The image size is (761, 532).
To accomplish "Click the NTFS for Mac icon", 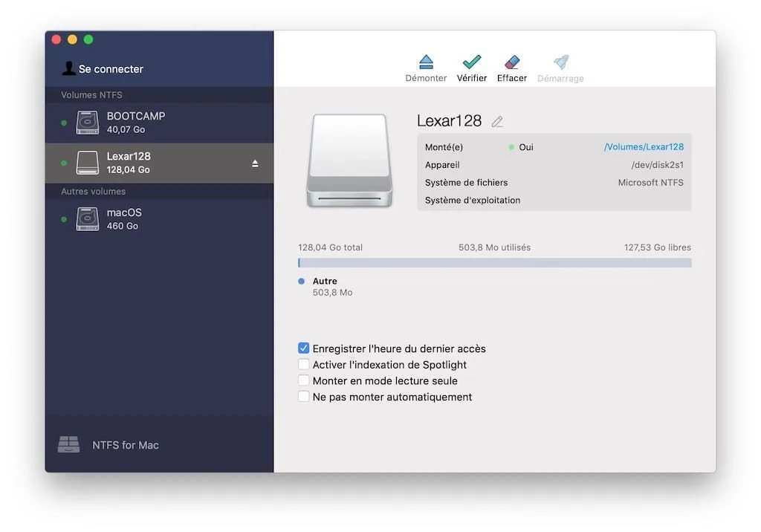I will [x=69, y=444].
